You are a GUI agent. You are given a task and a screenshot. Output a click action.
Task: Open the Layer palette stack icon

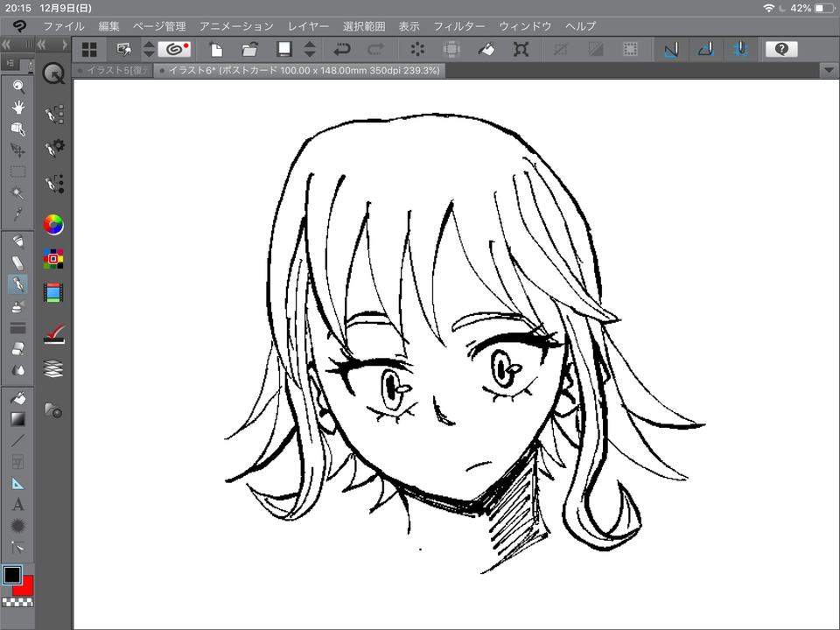pyautogui.click(x=53, y=368)
